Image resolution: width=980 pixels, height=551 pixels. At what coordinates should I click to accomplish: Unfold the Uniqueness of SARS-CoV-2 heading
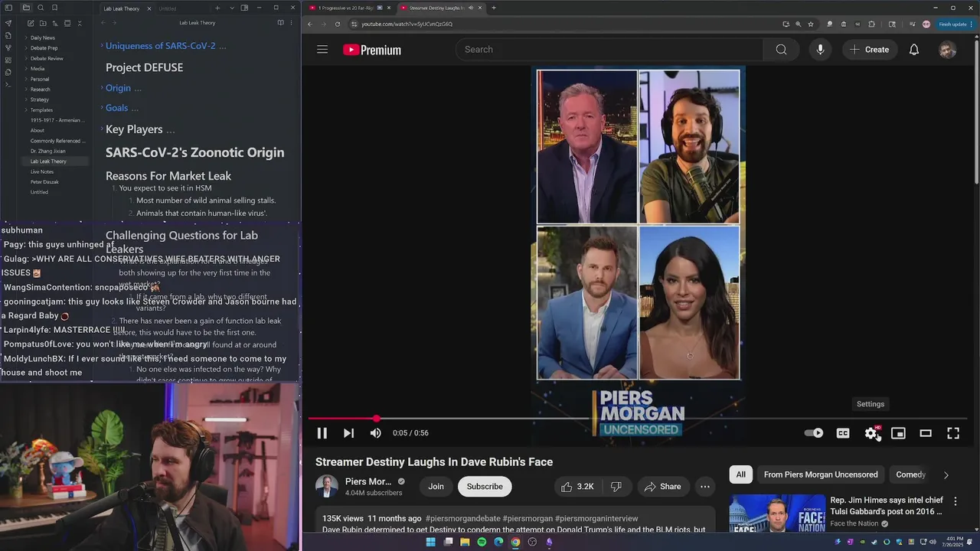pos(102,46)
